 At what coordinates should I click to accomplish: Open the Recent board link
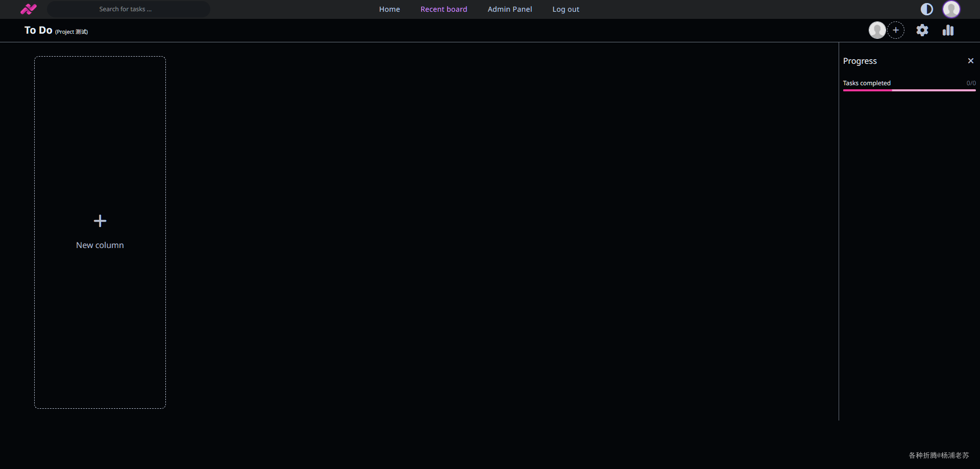pyautogui.click(x=444, y=9)
